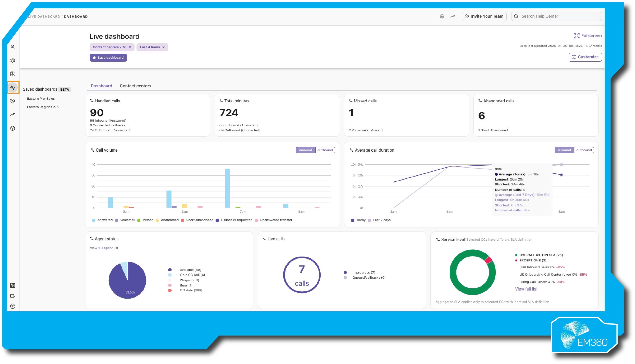Expand the Last 4 hours dropdown
Screen dimensions: 635x364
click(x=152, y=47)
